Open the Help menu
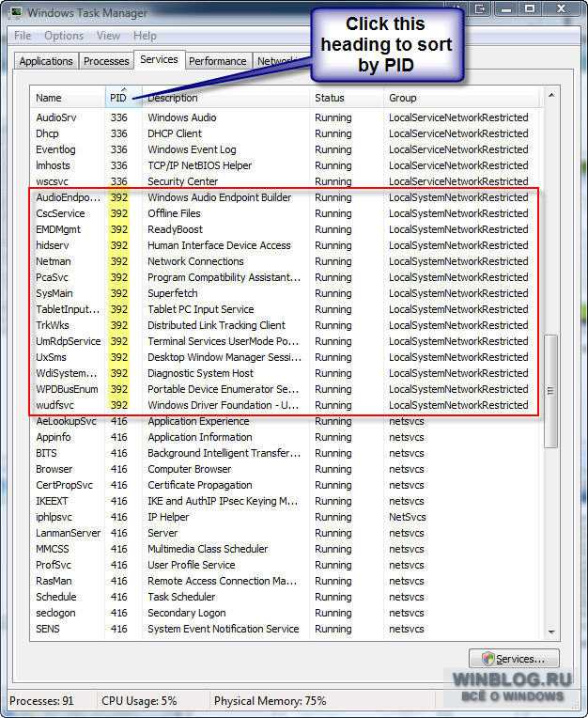 [145, 36]
